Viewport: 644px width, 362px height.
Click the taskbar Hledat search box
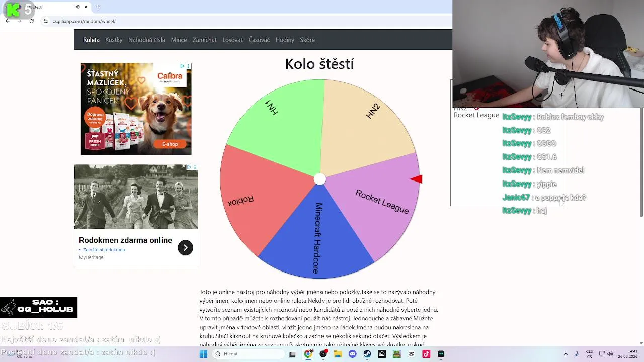(x=248, y=354)
